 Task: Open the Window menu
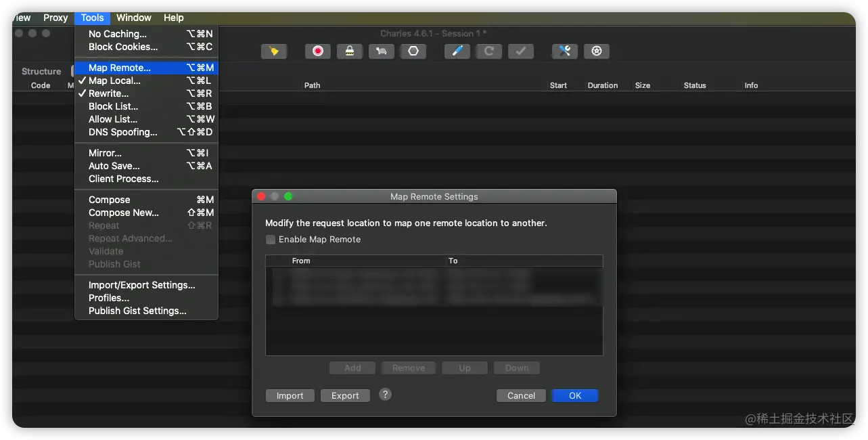click(x=134, y=18)
